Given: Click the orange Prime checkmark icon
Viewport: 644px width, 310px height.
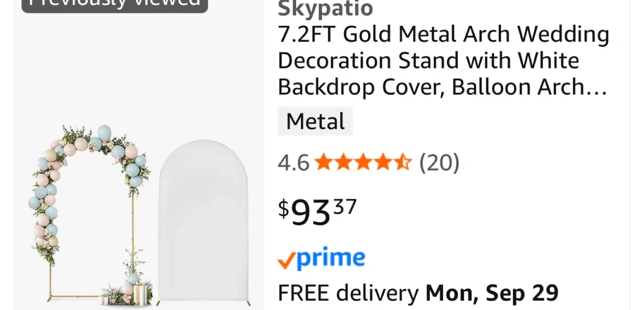Looking at the screenshot, I should coord(286,261).
